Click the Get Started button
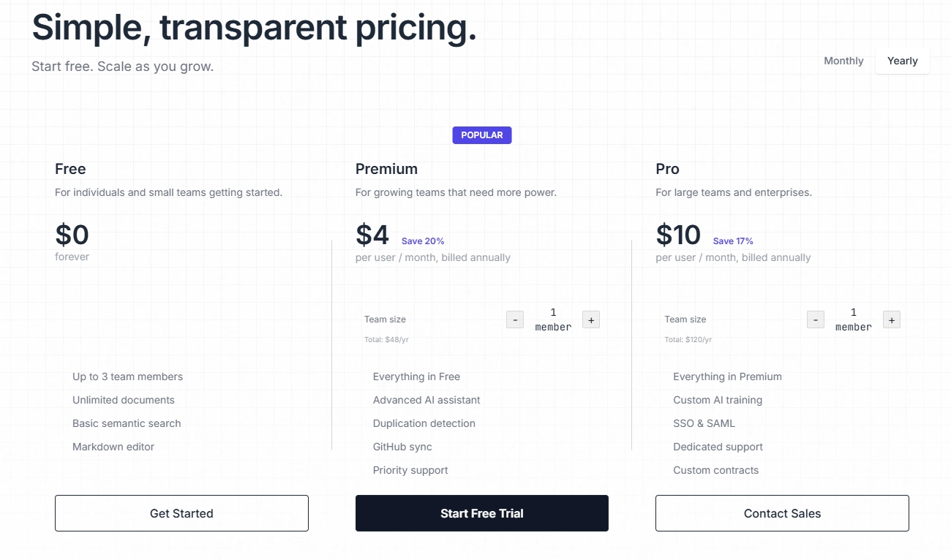 pyautogui.click(x=181, y=513)
